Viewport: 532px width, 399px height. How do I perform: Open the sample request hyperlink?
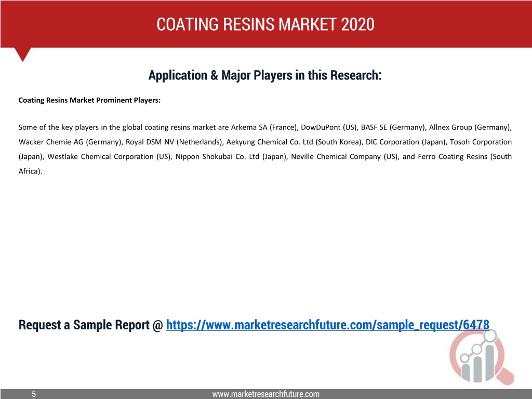(327, 325)
